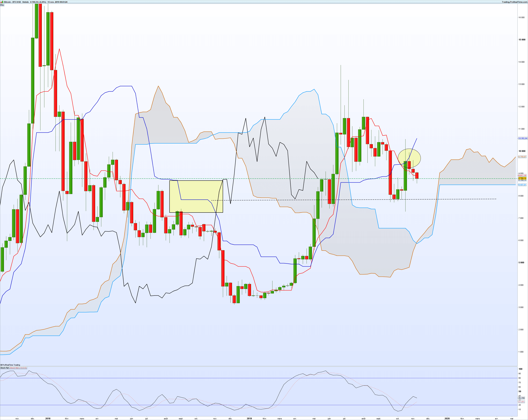Viewport: 528px width, 420px height.
Task: Click the 100 level on stochastic axis
Action: click(520, 369)
